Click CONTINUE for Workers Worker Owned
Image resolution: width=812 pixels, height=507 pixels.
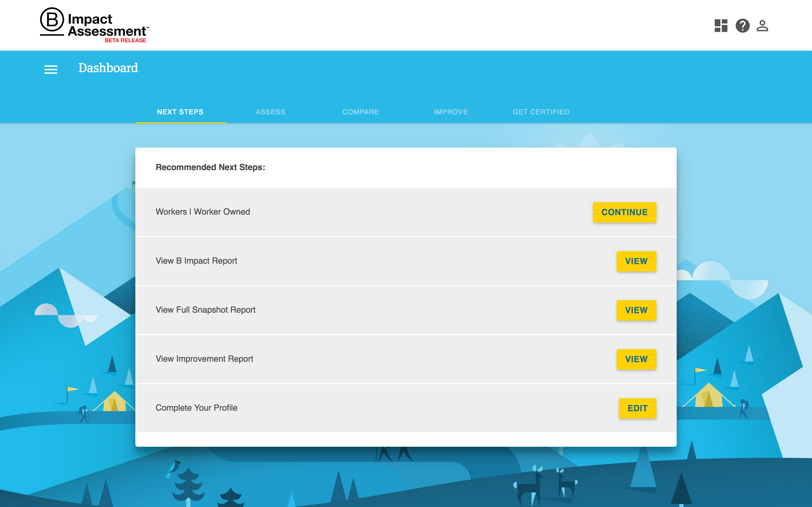pyautogui.click(x=624, y=212)
